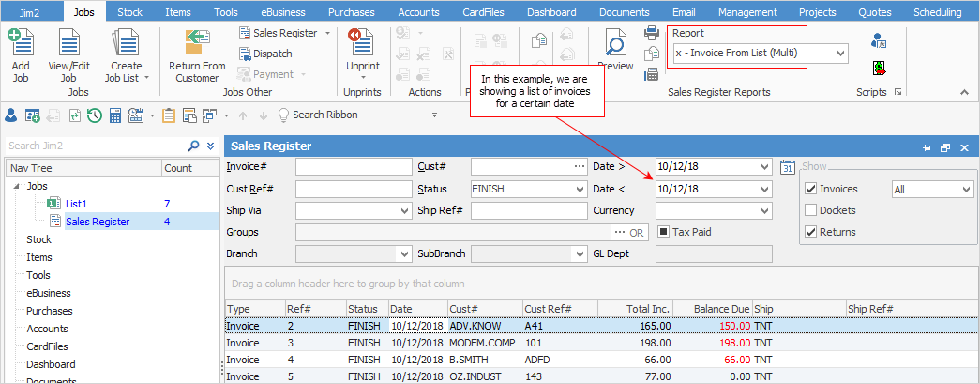Click the Search Jim2 field
Viewport: 980px width, 384px height.
pos(97,146)
